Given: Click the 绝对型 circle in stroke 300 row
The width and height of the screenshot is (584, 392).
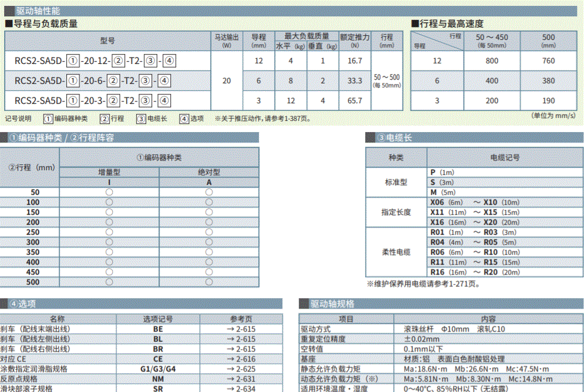Looking at the screenshot, I should 209,242.
